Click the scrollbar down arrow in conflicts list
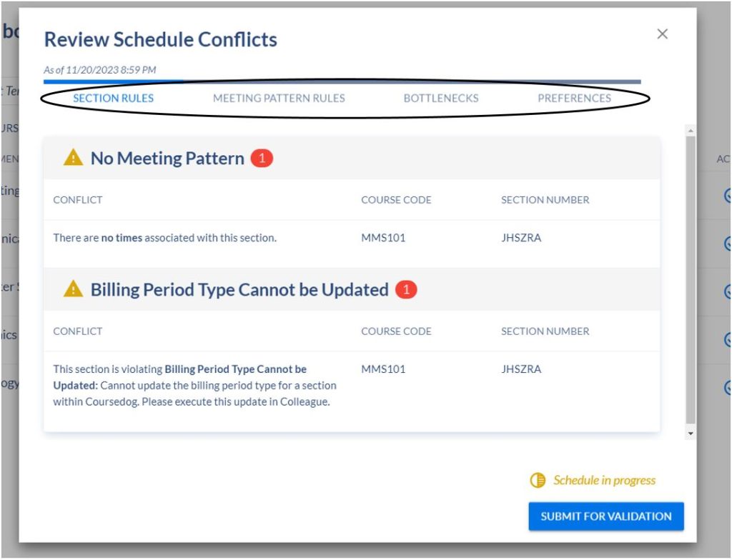Image resolution: width=732 pixels, height=560 pixels. coord(690,434)
